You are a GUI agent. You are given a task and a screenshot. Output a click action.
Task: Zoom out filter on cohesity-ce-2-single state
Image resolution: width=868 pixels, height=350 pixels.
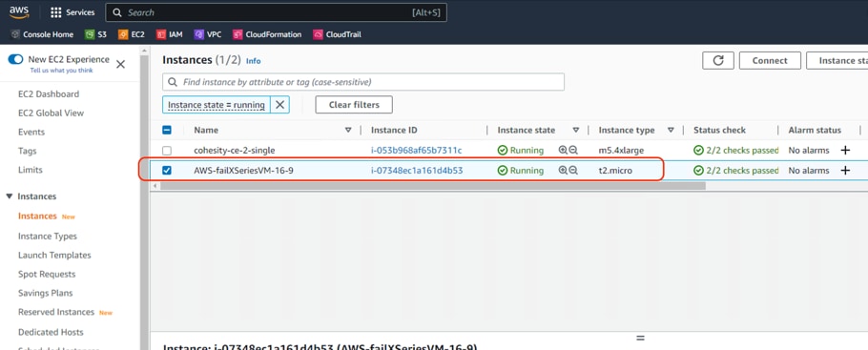tap(573, 150)
